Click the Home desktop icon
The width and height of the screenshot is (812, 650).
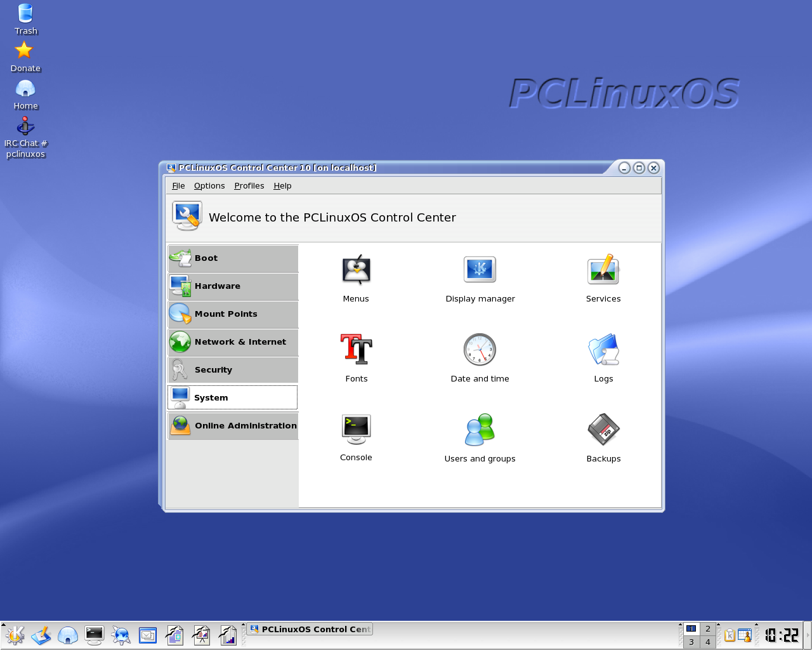coord(25,94)
